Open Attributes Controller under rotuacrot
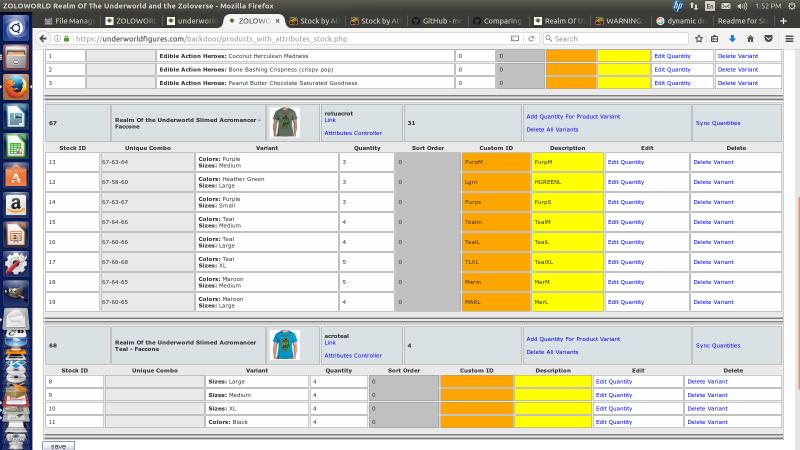Screen dimensions: 800x450 pos(353,133)
